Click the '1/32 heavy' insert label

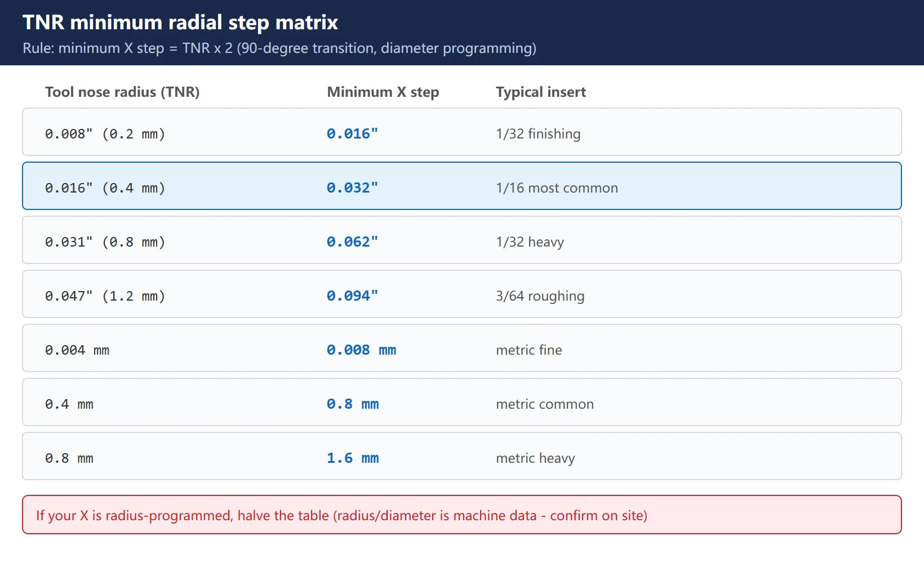pyautogui.click(x=530, y=242)
